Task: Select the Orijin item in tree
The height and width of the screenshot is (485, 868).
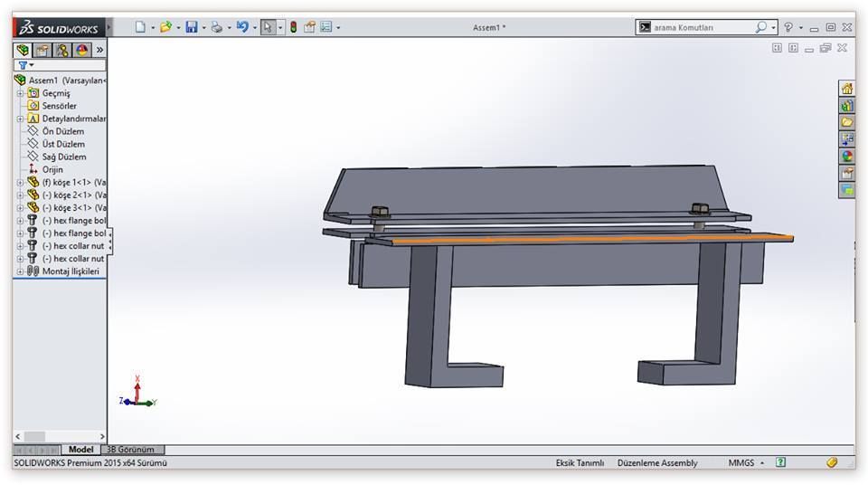Action: point(52,169)
